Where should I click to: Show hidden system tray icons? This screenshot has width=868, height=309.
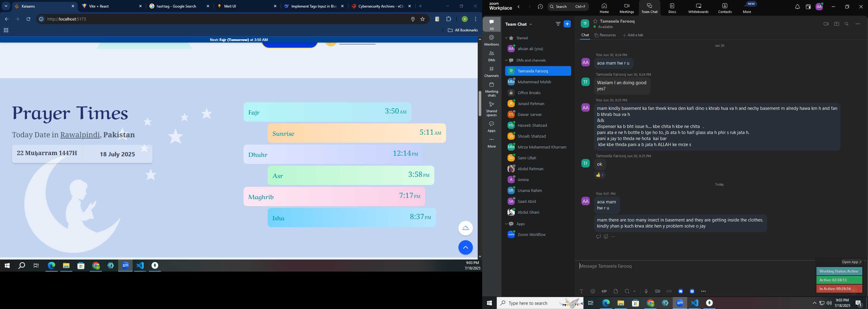pos(814,303)
